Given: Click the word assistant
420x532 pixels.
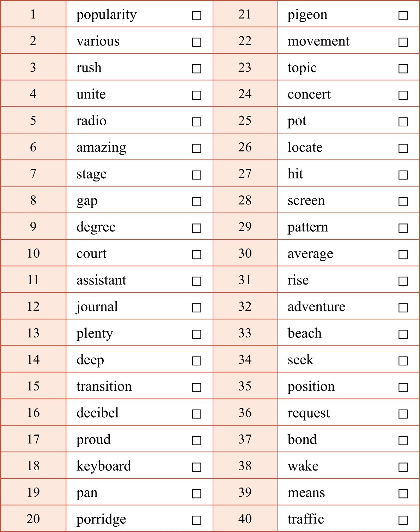Looking at the screenshot, I should pyautogui.click(x=101, y=280).
